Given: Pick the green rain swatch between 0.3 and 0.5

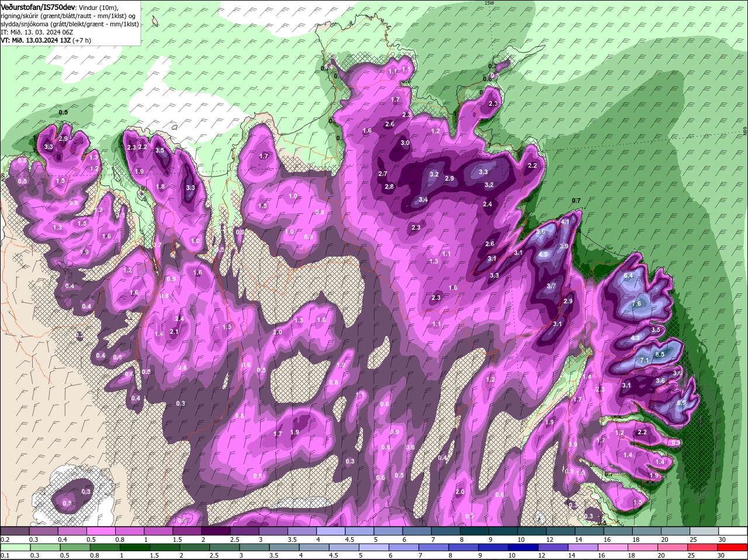Looking at the screenshot, I should pyautogui.click(x=44, y=547).
